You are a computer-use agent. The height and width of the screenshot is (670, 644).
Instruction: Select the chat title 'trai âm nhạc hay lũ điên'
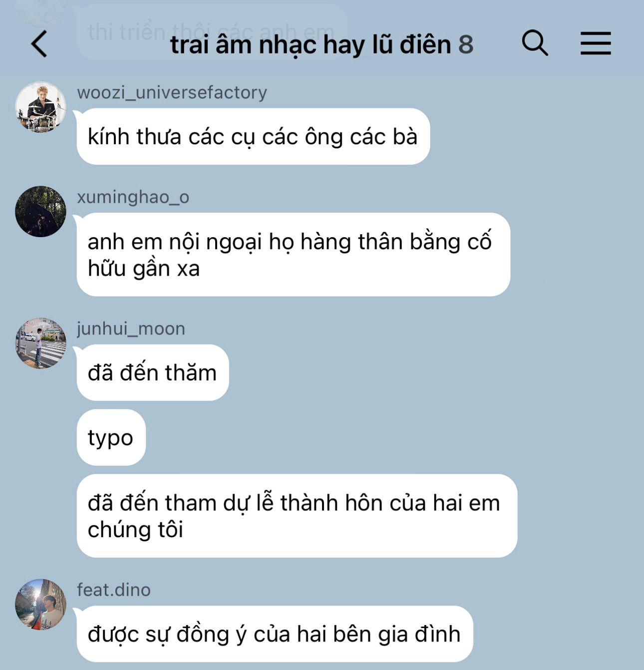(311, 45)
